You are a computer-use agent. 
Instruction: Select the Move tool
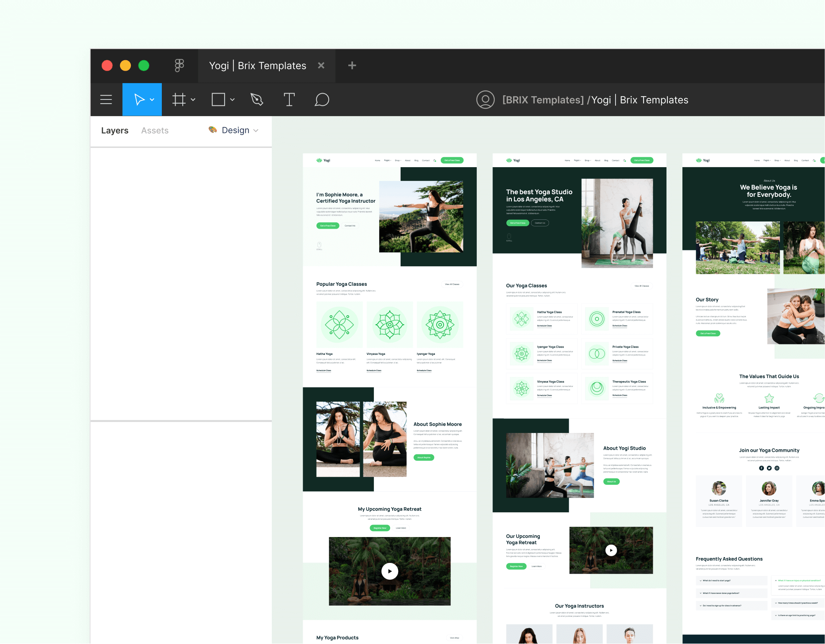coord(139,99)
